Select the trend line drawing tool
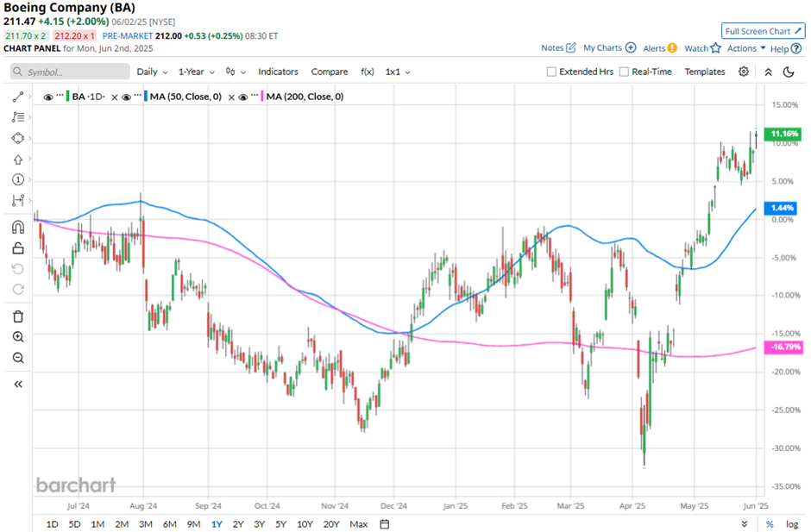Viewport: 811px width, 532px height. (x=18, y=97)
